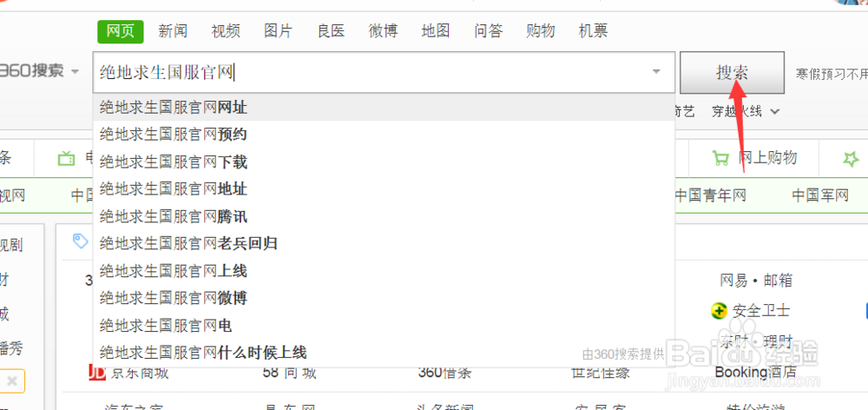
Task: Open the 视频 search tab
Action: pos(226,31)
